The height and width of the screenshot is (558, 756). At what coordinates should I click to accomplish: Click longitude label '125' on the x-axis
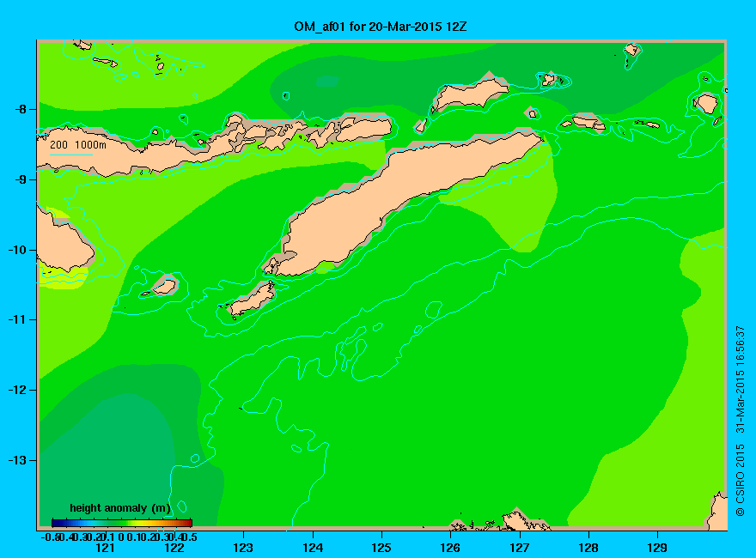coord(381,548)
